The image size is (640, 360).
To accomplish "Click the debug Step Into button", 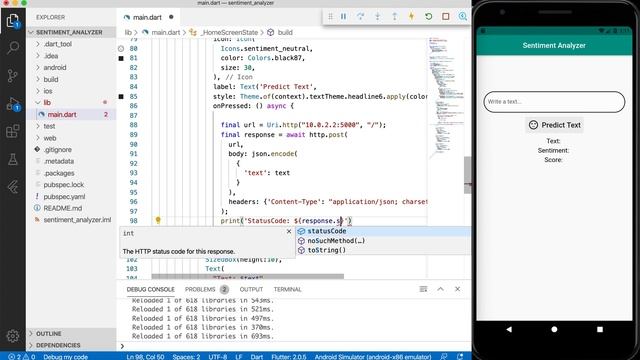I will [x=378, y=16].
